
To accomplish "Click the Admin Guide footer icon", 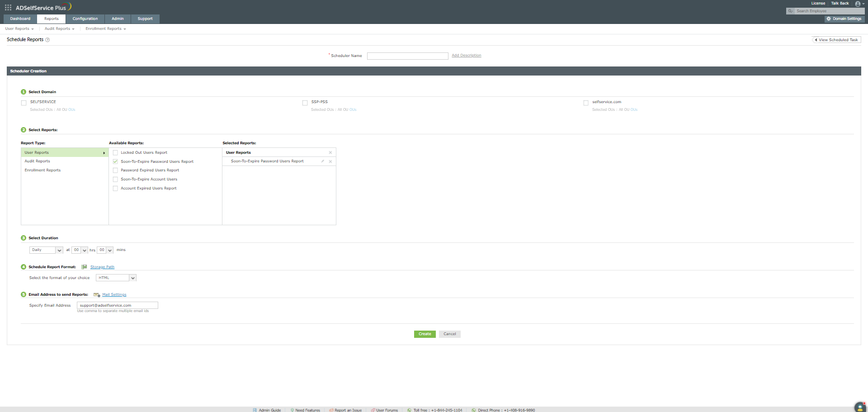I will coord(255,410).
